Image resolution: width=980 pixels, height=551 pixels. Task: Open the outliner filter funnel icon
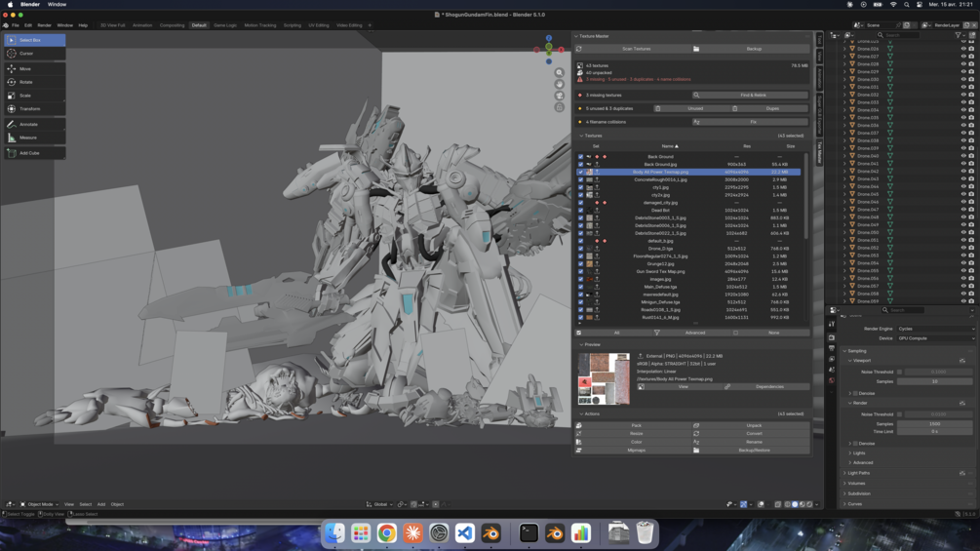click(x=958, y=35)
